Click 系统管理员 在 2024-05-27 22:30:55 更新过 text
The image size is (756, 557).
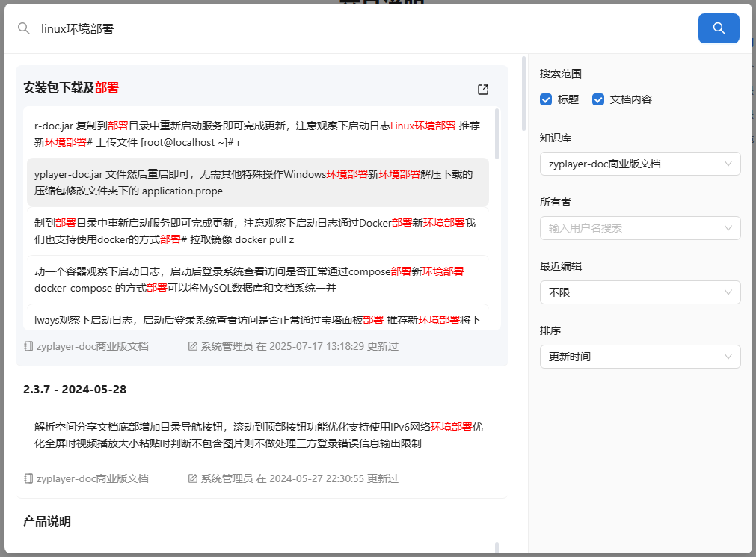click(299, 478)
